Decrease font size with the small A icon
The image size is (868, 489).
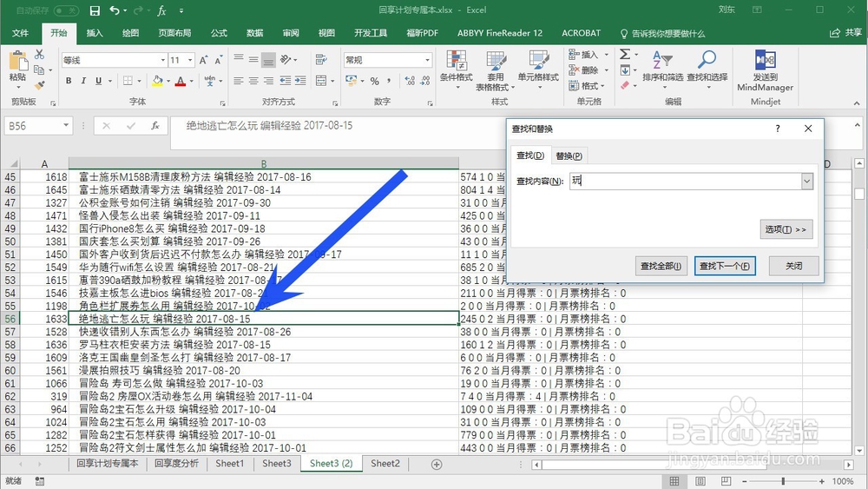[x=218, y=60]
